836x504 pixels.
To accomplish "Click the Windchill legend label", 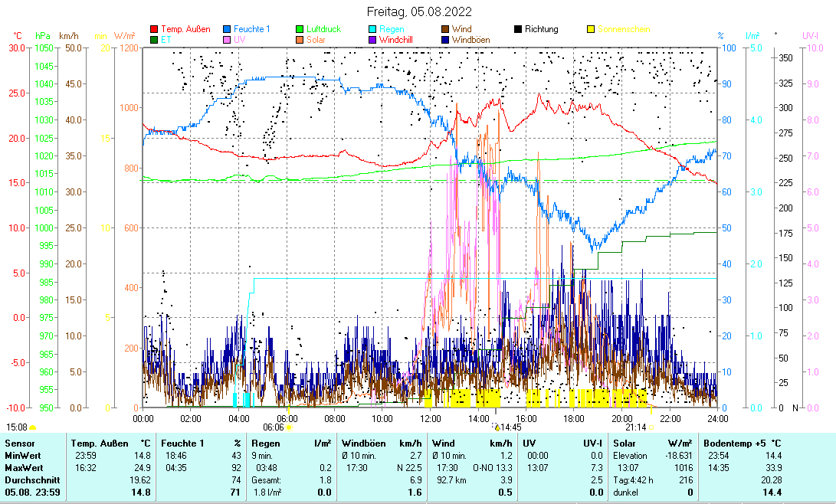I will pos(395,40).
